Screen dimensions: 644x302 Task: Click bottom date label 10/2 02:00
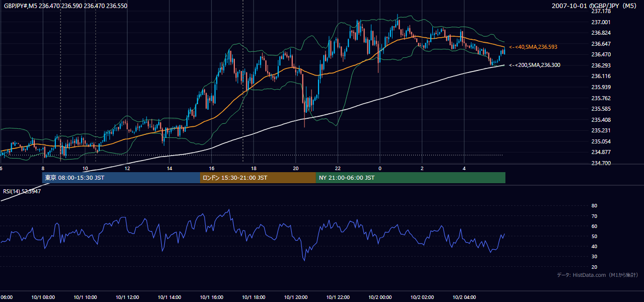point(422,297)
